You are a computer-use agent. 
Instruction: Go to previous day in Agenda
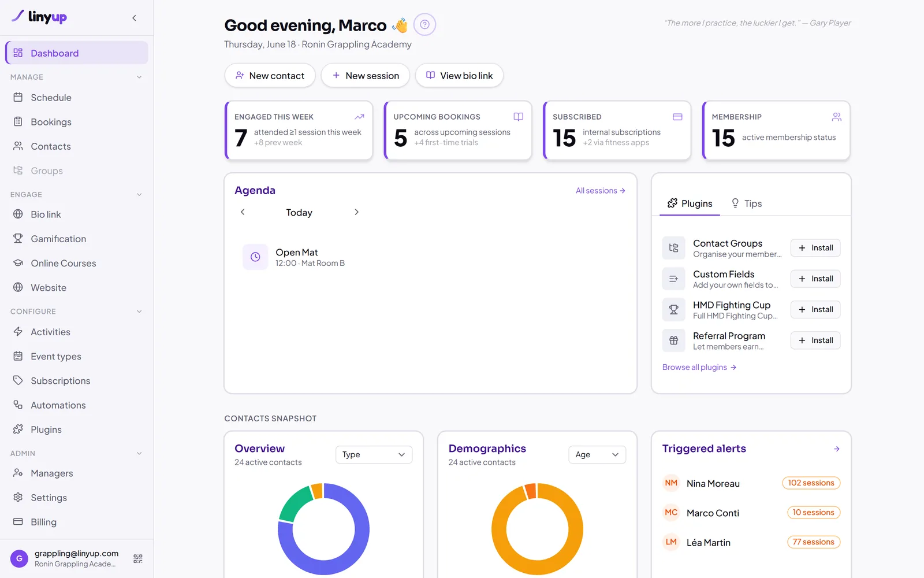tap(243, 212)
